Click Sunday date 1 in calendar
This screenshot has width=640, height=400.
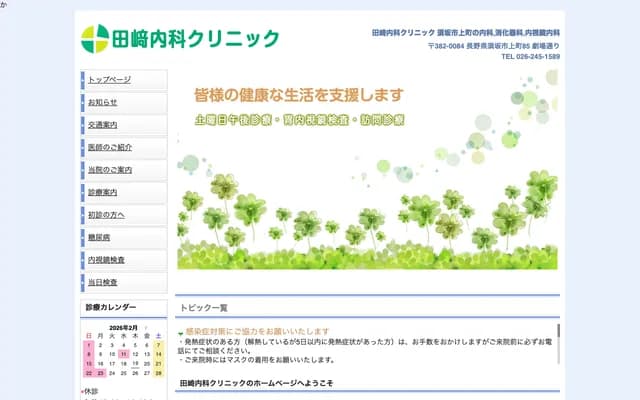(x=89, y=345)
